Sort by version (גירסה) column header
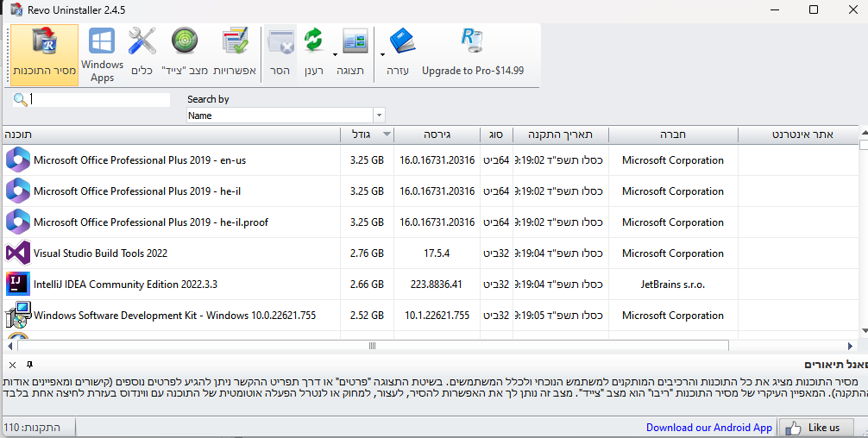 coord(437,135)
